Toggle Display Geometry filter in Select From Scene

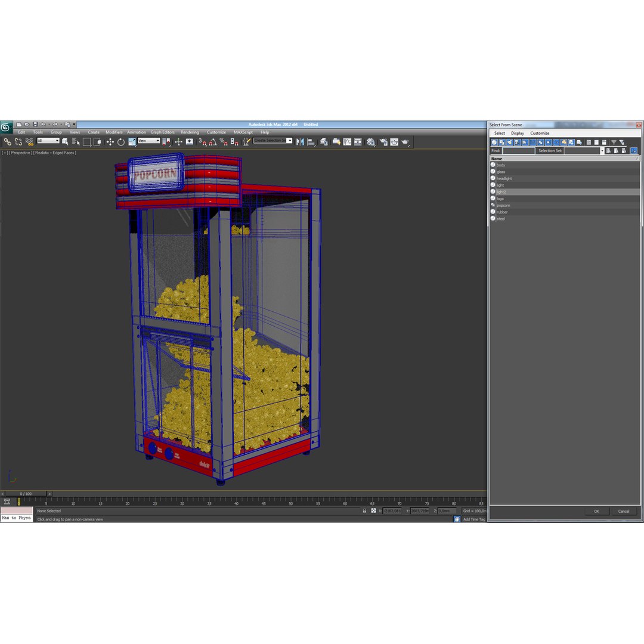click(494, 142)
